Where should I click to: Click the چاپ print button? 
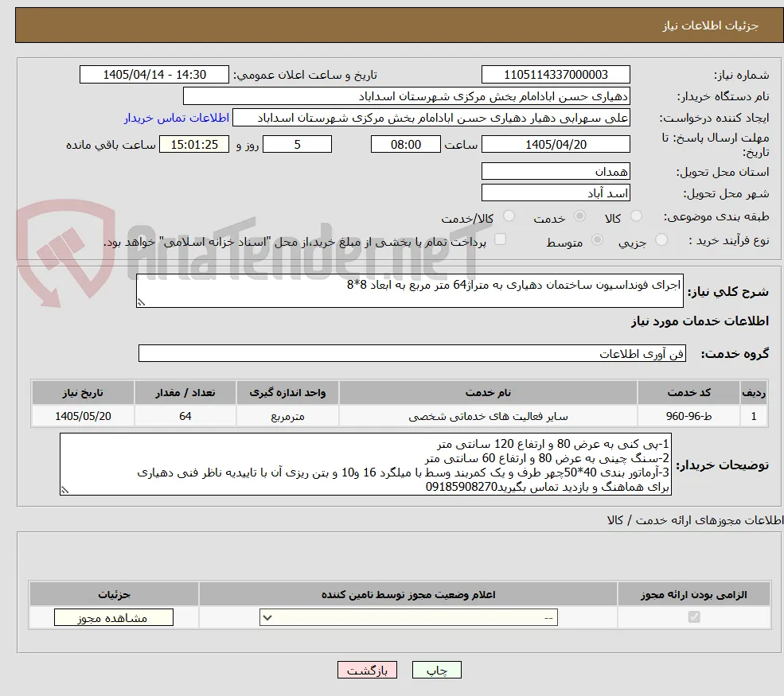(436, 670)
